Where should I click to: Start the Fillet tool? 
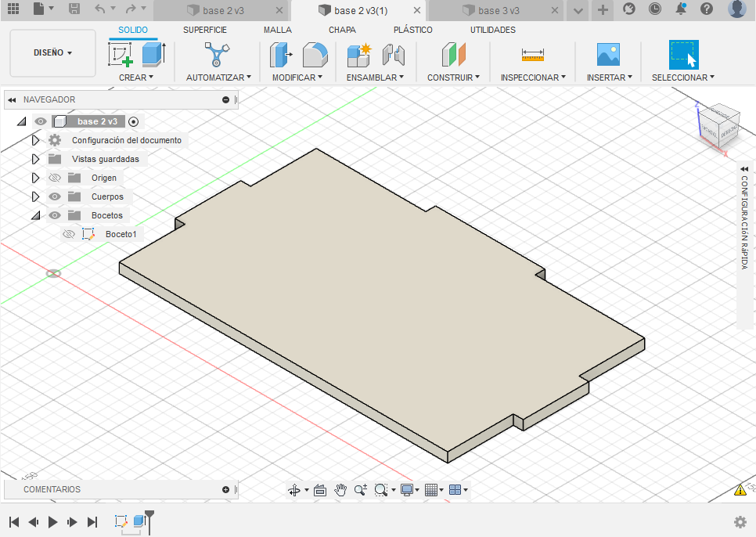pos(315,55)
